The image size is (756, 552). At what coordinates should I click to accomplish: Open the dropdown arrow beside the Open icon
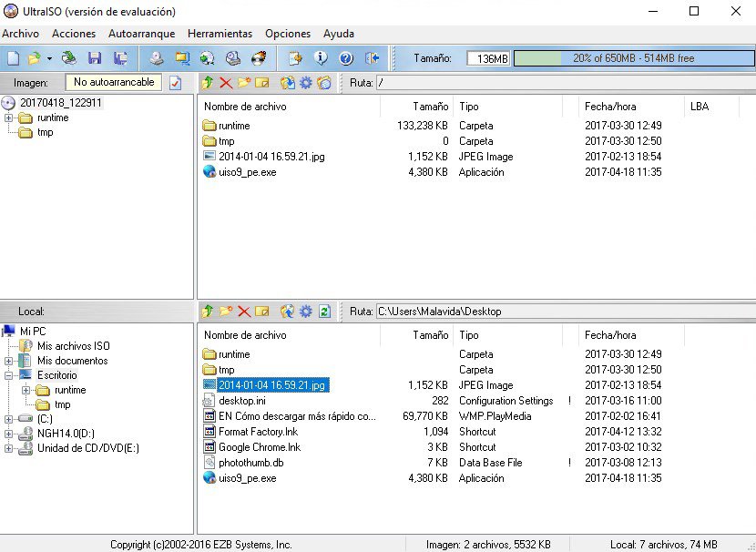tap(49, 59)
